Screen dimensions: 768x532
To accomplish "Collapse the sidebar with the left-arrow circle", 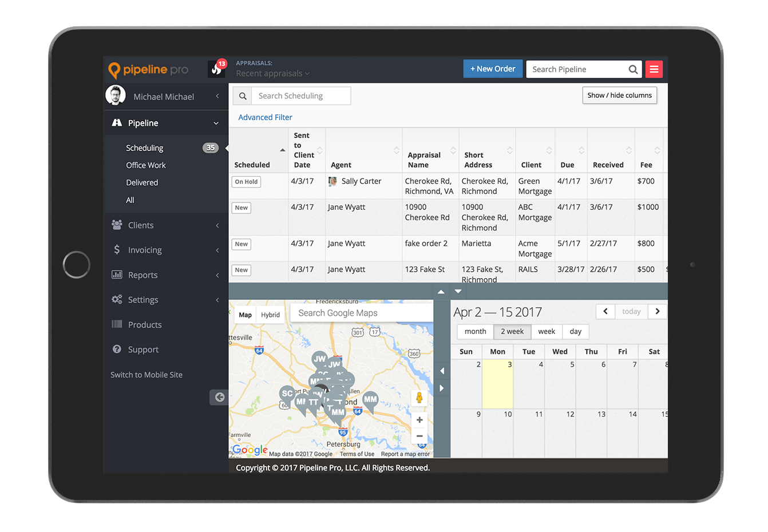I will coord(219,397).
